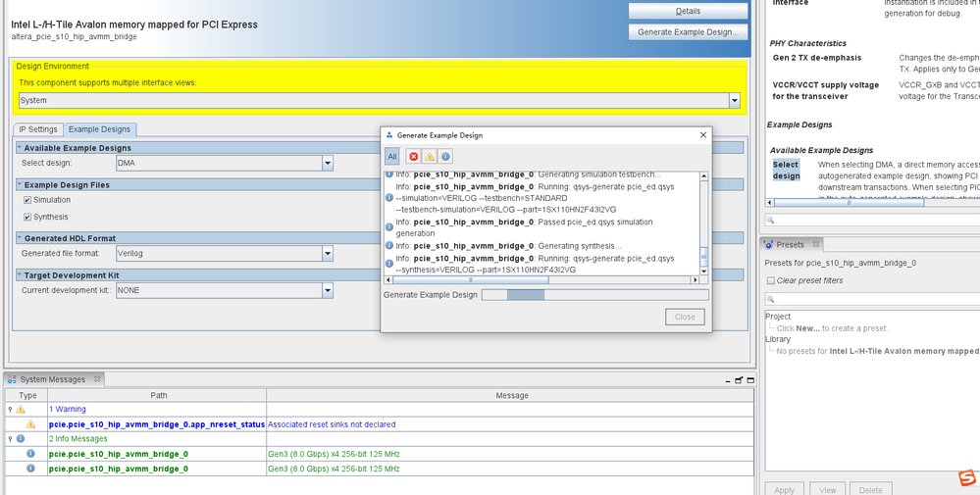This screenshot has height=495, width=980.
Task: Open the Generated file format dropdown
Action: (328, 254)
